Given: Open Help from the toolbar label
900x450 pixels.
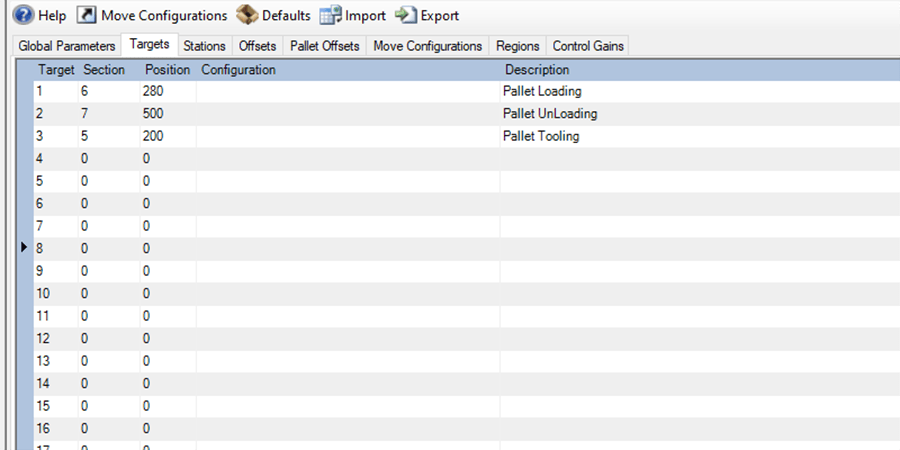Looking at the screenshot, I should point(52,16).
